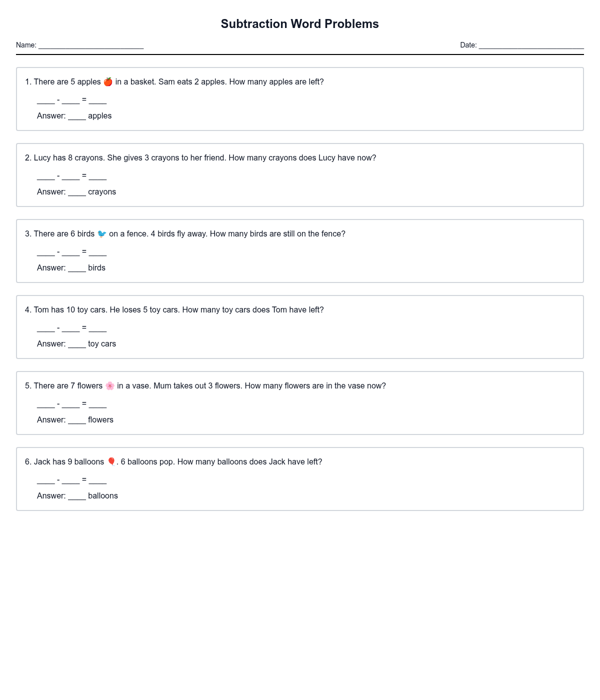Click the middle equation blank in problem 6
Screen dimensions: 600x700
click(x=71, y=480)
